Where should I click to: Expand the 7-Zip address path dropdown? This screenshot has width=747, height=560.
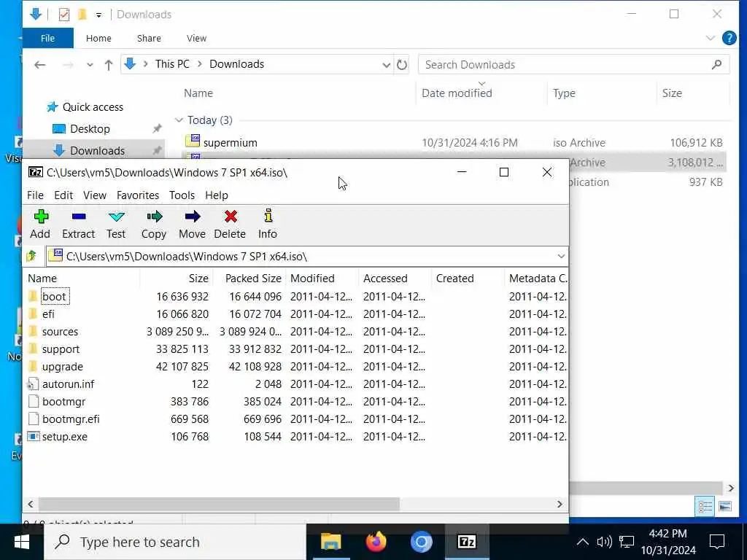pos(561,256)
